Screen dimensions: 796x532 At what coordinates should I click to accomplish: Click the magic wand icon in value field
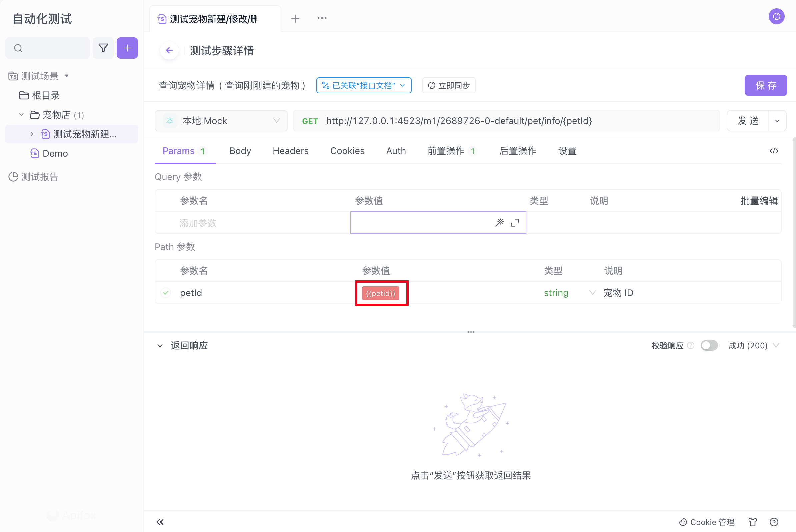[499, 223]
